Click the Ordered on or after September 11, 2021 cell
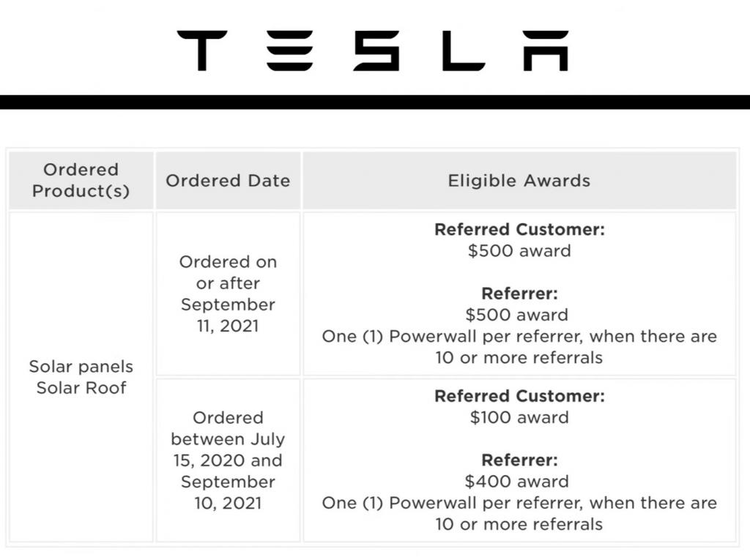Image resolution: width=750 pixels, height=560 pixels. [x=229, y=294]
